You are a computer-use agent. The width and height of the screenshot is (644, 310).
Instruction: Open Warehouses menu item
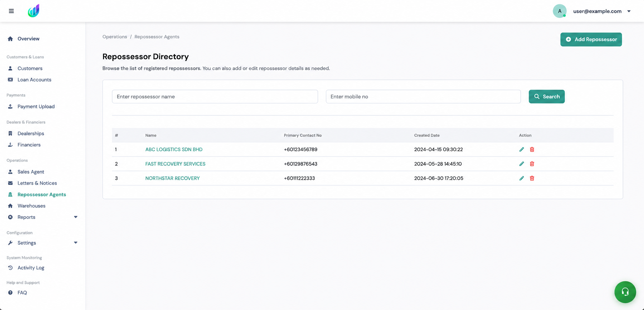click(31, 206)
